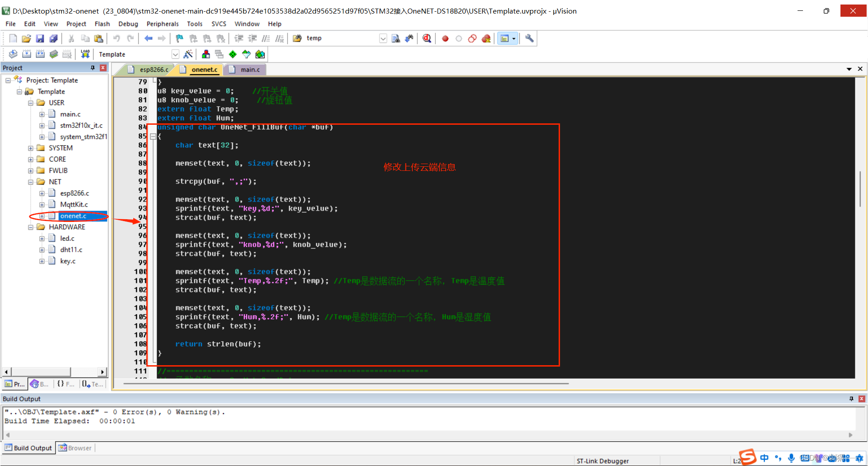
Task: Click Select Software Packs icon
Action: coord(247,54)
